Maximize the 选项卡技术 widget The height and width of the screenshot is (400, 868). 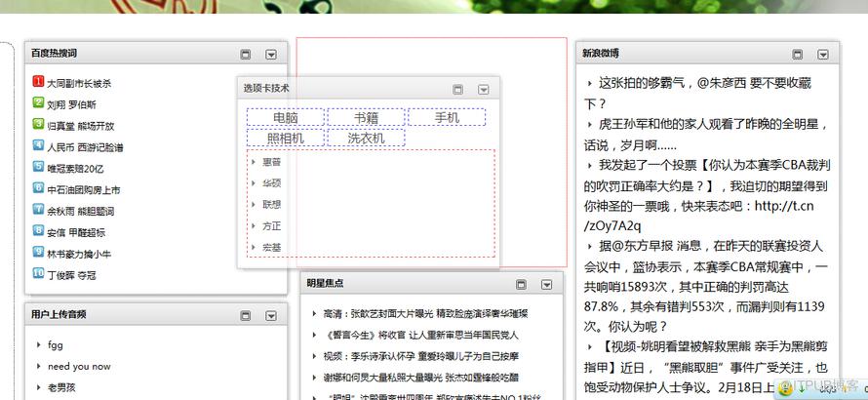coord(457,89)
